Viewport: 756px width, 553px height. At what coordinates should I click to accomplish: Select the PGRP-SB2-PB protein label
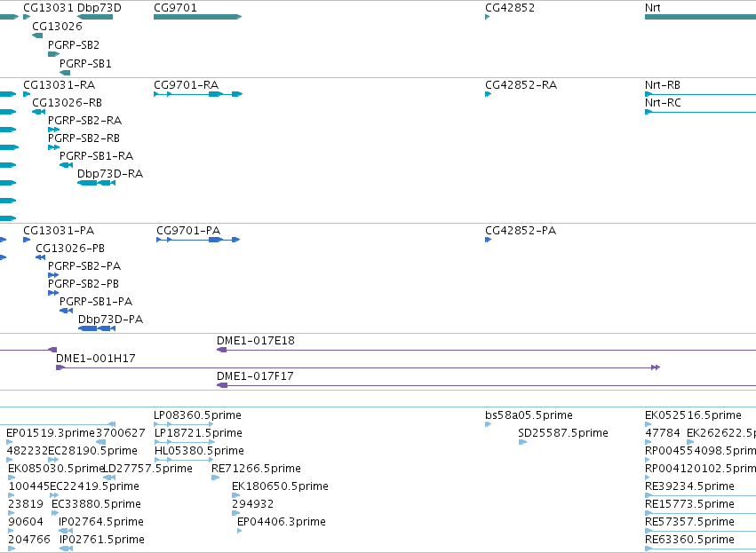coord(84,284)
